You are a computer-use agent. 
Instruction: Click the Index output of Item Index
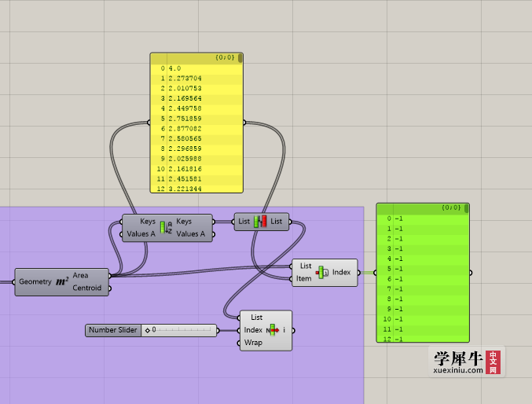pyautogui.click(x=341, y=272)
